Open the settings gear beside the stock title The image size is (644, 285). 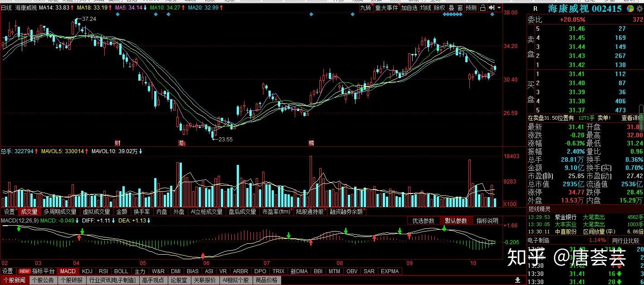coord(640,9)
